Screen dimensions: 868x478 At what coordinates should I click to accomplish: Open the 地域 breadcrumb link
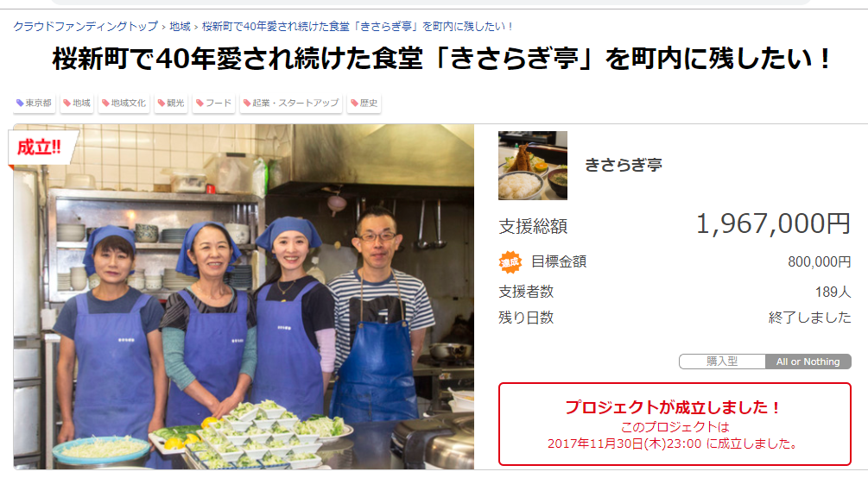180,27
